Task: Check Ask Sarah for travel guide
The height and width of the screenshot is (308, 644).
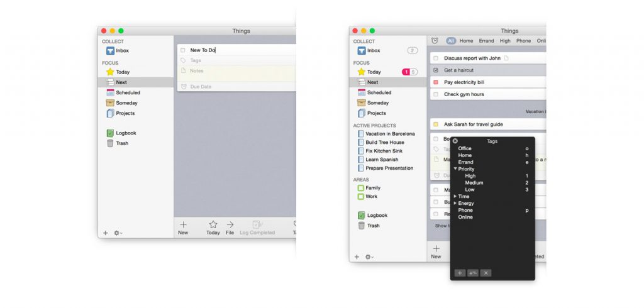Action: [436, 124]
